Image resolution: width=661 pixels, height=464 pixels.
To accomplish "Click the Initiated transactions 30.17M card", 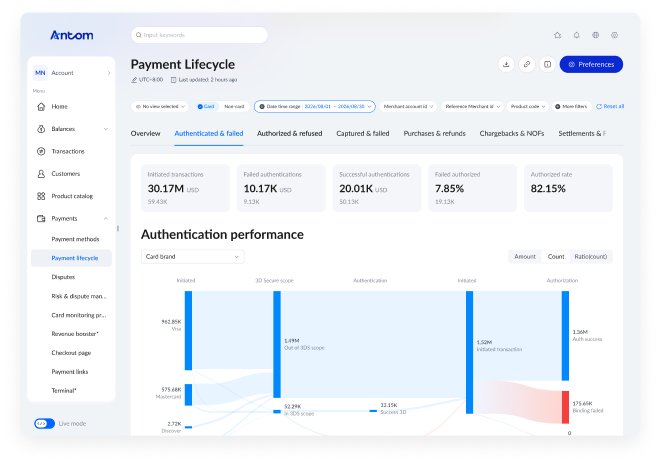I will [x=185, y=188].
